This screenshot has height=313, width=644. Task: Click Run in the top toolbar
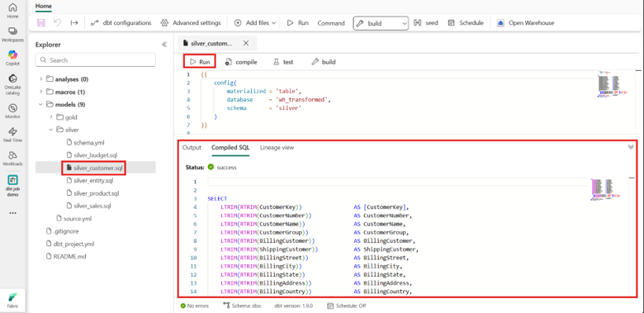point(297,22)
